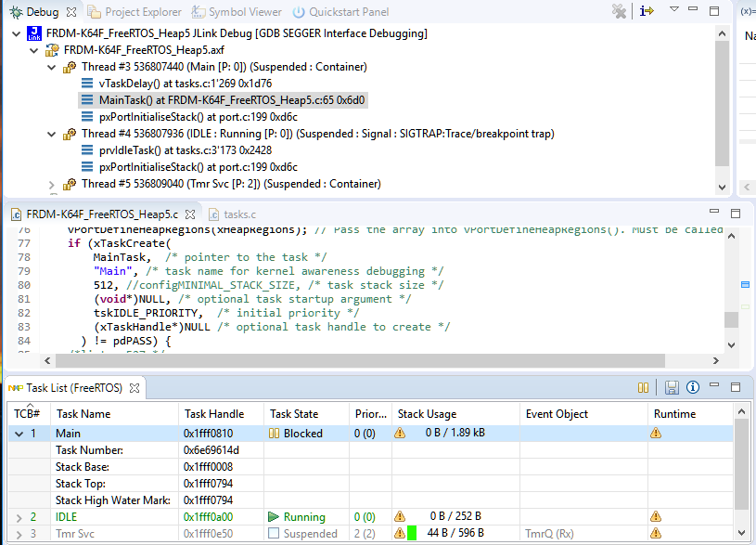The width and height of the screenshot is (756, 545).
Task: Click Stack Base value 0x1fff0008
Action: 209,467
